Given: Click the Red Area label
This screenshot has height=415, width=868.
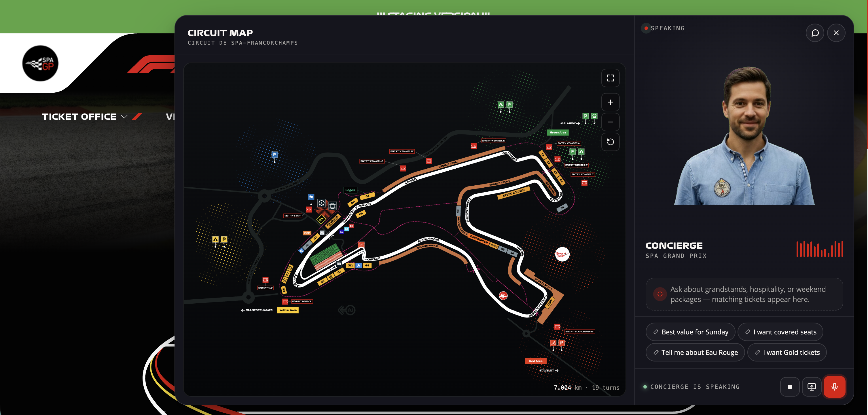Looking at the screenshot, I should click(x=535, y=361).
